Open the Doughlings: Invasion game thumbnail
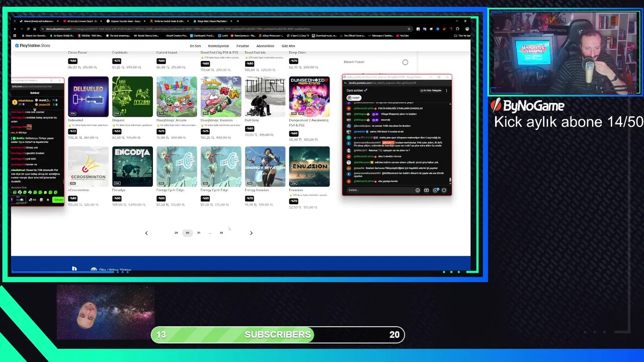This screenshot has height=362, width=644. click(x=221, y=97)
